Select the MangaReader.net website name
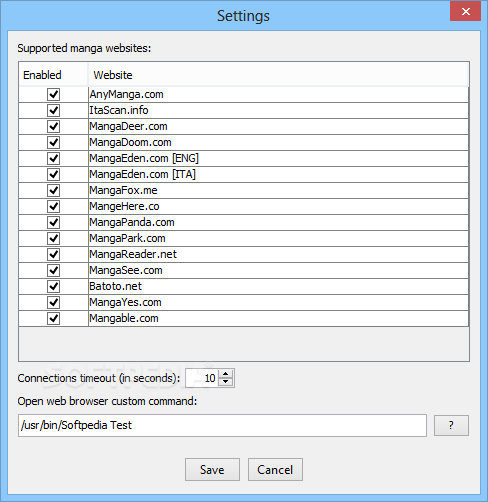The image size is (488, 502). [x=133, y=254]
